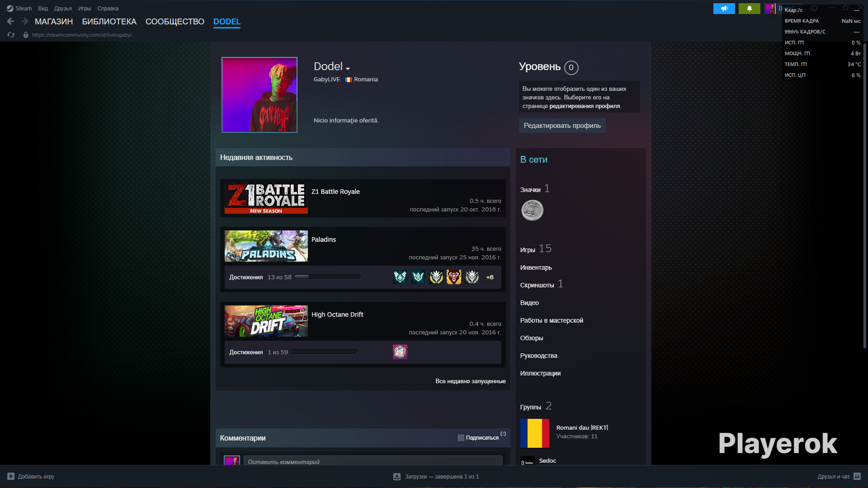Screen dimensions: 868x488
Task: Click the (?) help mark beside Подписаться
Action: [x=503, y=434]
